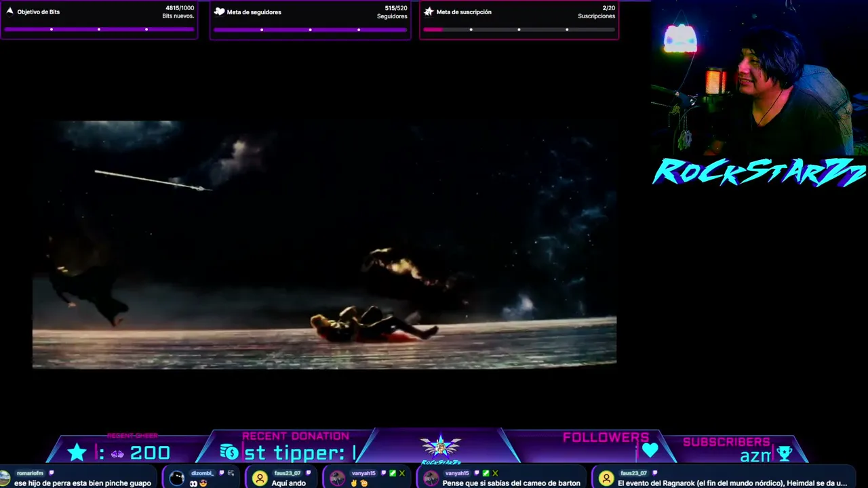The height and width of the screenshot is (488, 868).
Task: Click the "FOLLOWERS" heading
Action: coord(606,438)
